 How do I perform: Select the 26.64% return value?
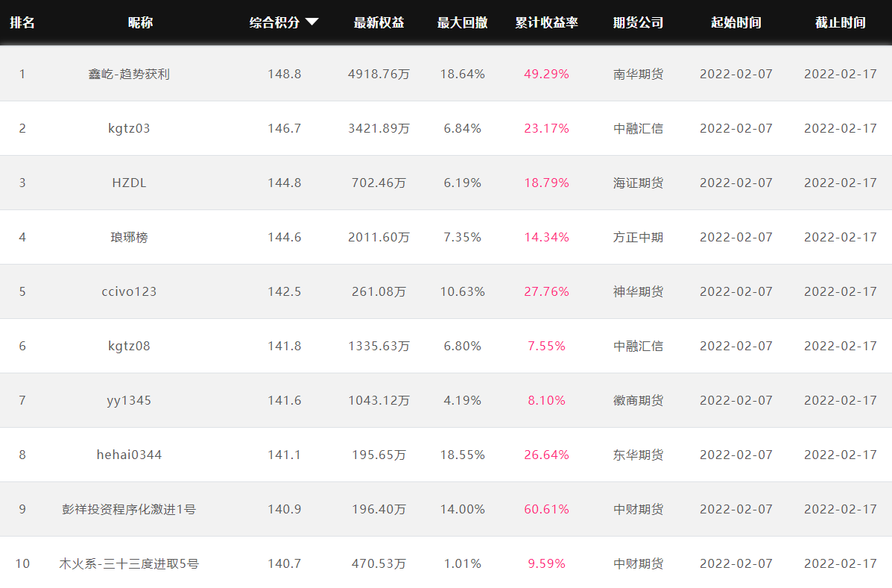(x=547, y=455)
